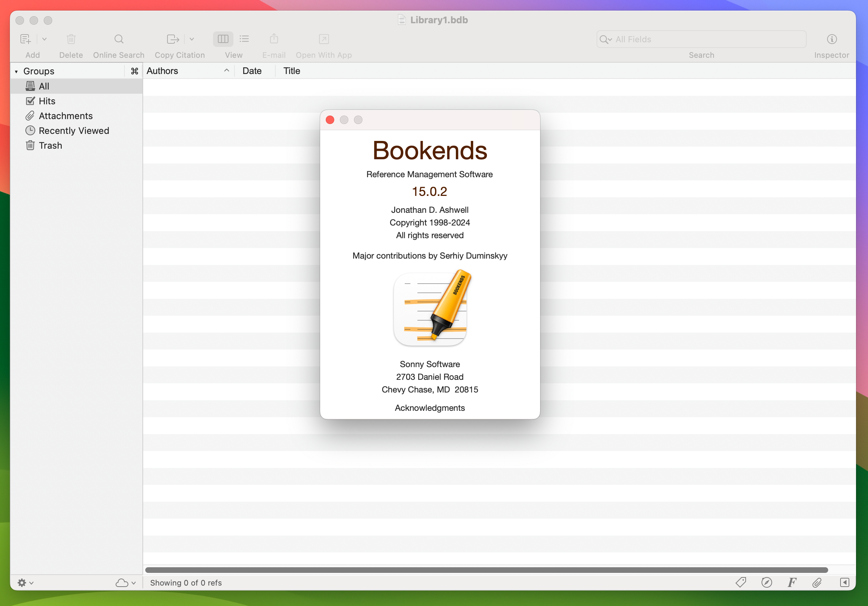
Task: Click the View toggle icon
Action: pyautogui.click(x=233, y=39)
